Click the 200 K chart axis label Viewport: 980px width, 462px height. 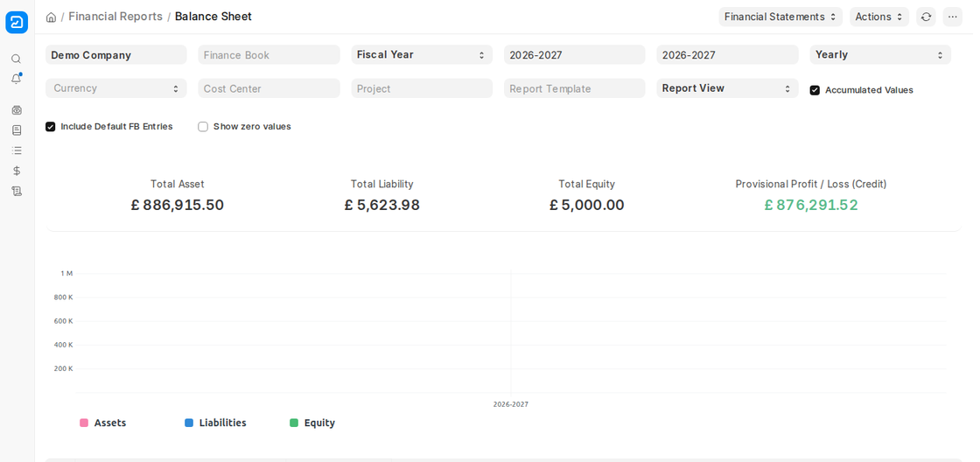64,369
